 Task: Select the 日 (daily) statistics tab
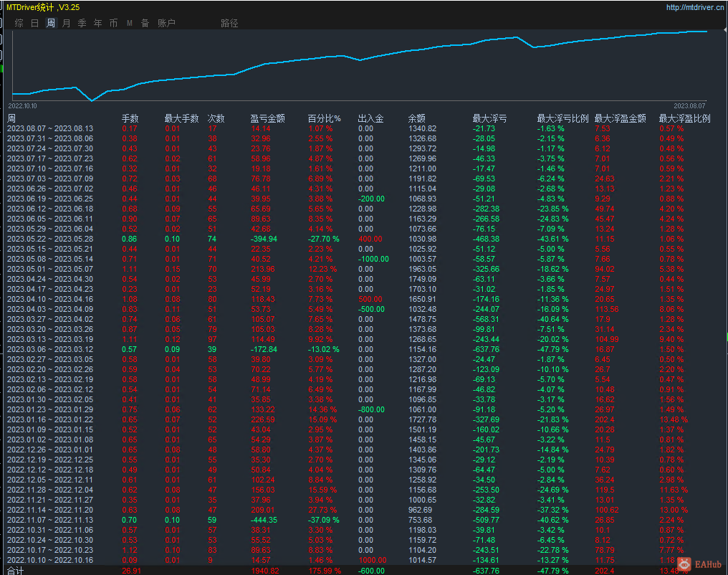click(x=35, y=23)
